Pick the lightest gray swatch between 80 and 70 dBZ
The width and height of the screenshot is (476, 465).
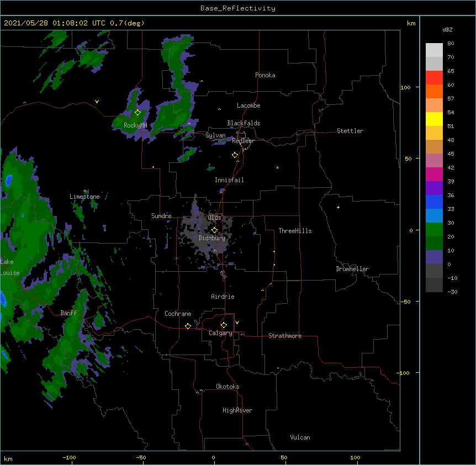(434, 50)
